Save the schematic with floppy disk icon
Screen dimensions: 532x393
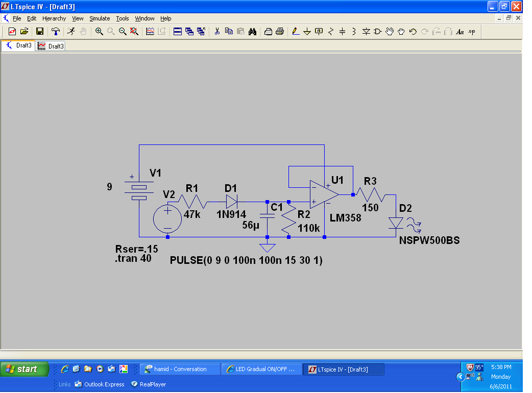coord(40,32)
